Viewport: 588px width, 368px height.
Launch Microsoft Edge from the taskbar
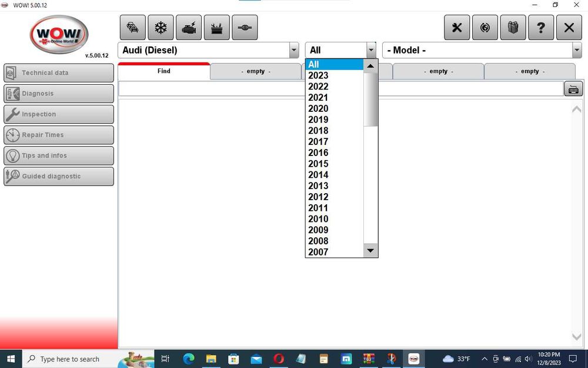click(189, 359)
